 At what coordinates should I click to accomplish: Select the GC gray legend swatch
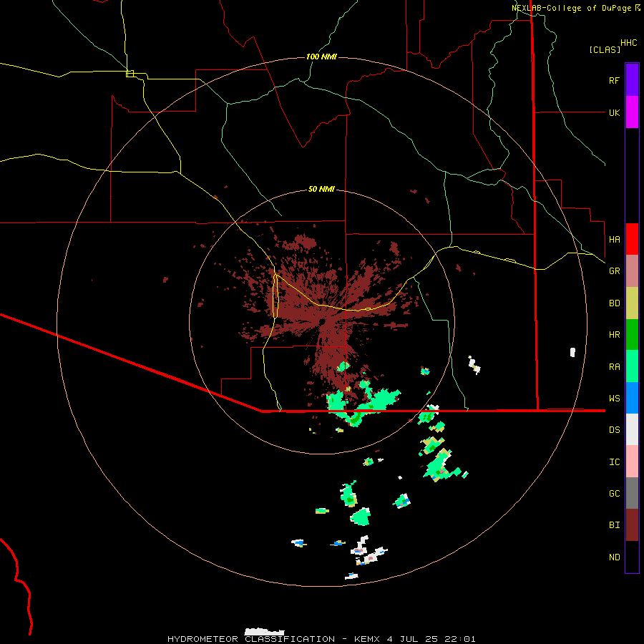632,493
